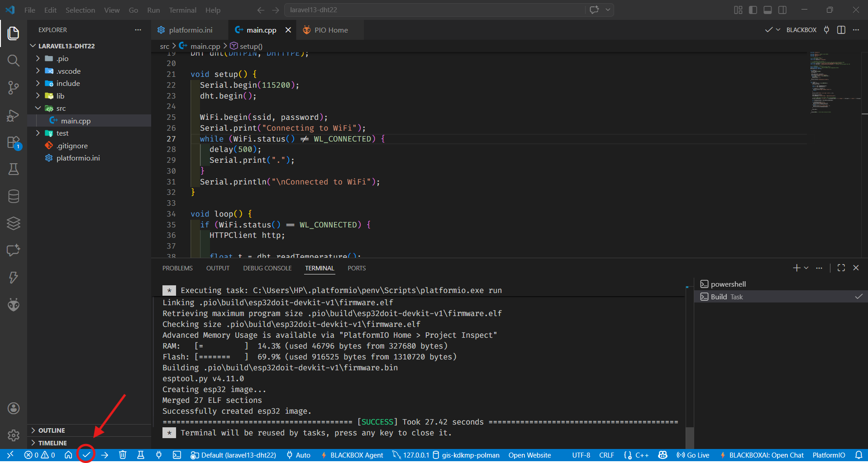
Task: Click PlatformIO Serial Monitor plug icon
Action: [x=159, y=455]
